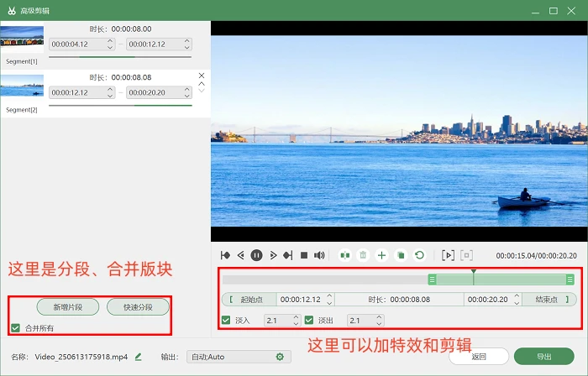Move Segment[2] up with chevron
The height and width of the screenshot is (376, 588).
[x=202, y=84]
